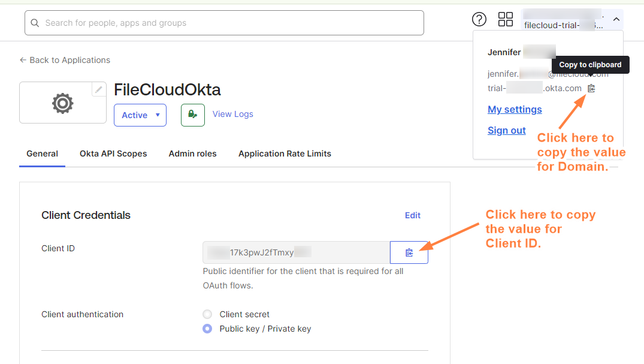Open the Application Rate Limits tab

pyautogui.click(x=285, y=154)
